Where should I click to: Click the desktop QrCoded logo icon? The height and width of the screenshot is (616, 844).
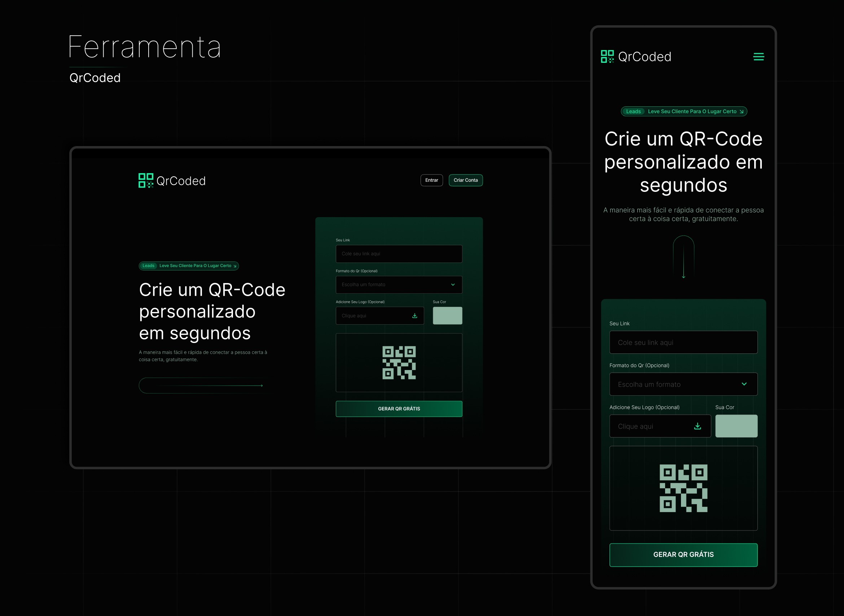coord(146,180)
